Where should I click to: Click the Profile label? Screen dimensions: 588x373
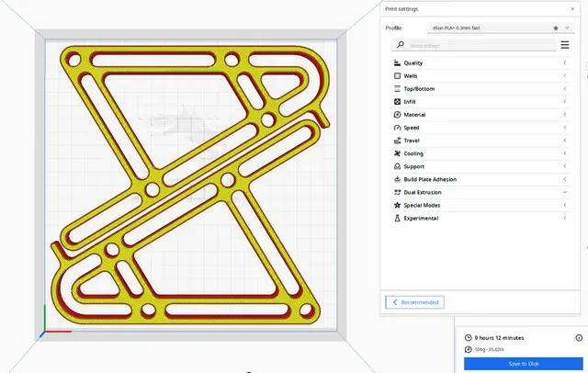click(x=393, y=28)
